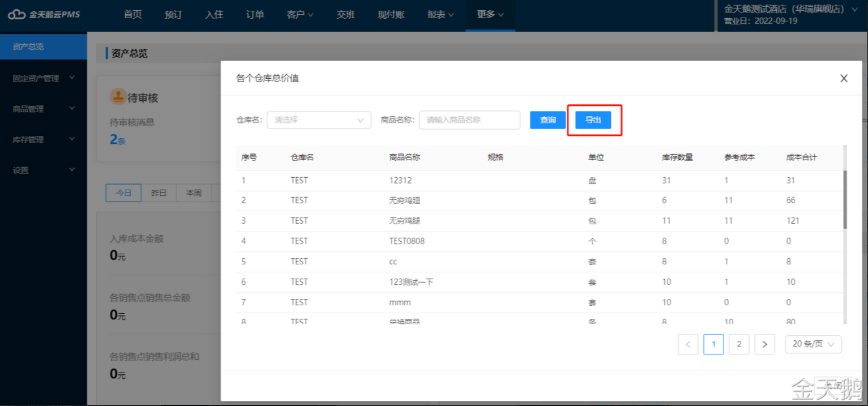Expand 商品管理 in the sidebar
The image size is (868, 406).
pos(44,109)
